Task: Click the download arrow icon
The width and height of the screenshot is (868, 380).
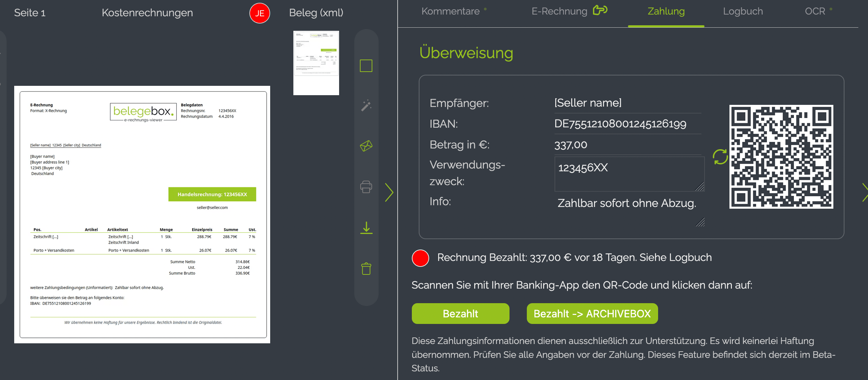Action: (x=366, y=228)
